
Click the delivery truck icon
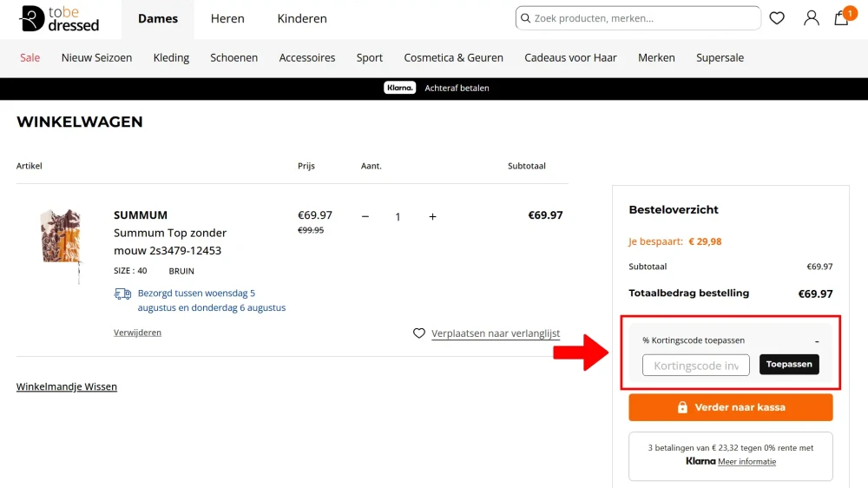coord(122,293)
